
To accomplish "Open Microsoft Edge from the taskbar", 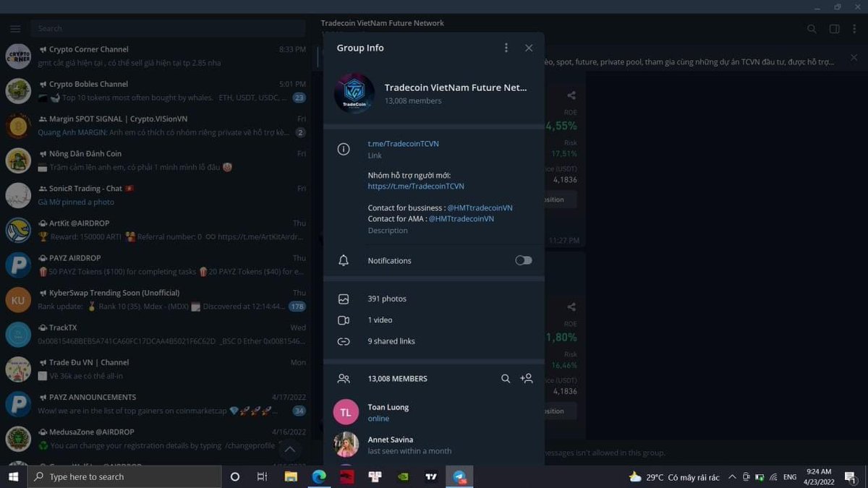I will [319, 476].
